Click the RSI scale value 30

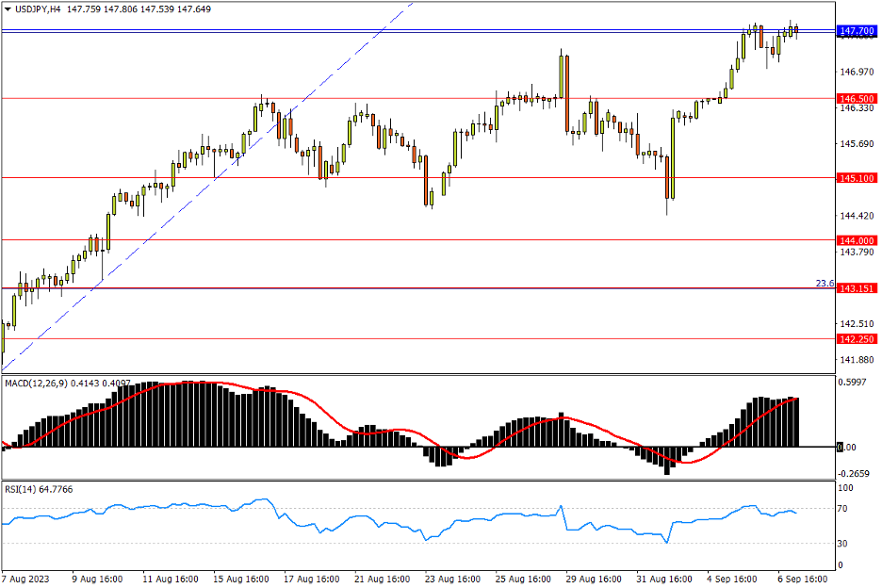tap(844, 544)
